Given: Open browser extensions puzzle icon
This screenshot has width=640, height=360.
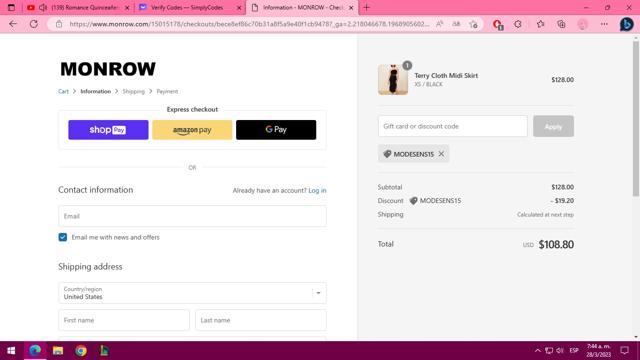Looking at the screenshot, I should 518,24.
